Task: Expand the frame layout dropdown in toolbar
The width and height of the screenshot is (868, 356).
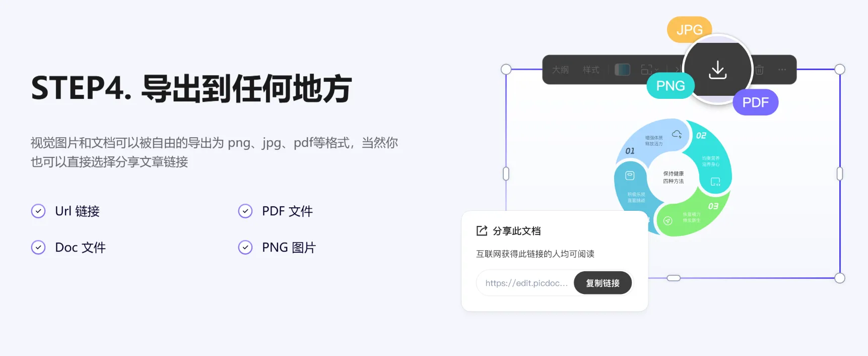Action: (649, 70)
